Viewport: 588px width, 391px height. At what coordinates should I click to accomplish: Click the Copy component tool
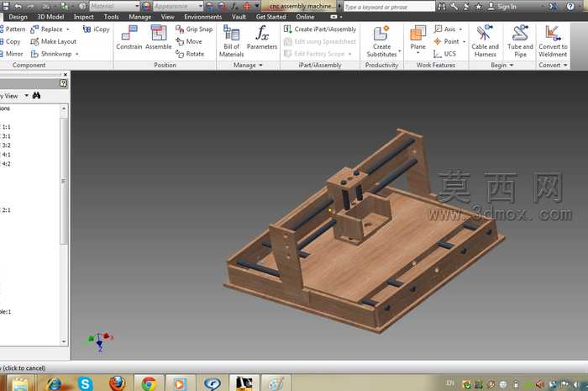[x=10, y=41]
